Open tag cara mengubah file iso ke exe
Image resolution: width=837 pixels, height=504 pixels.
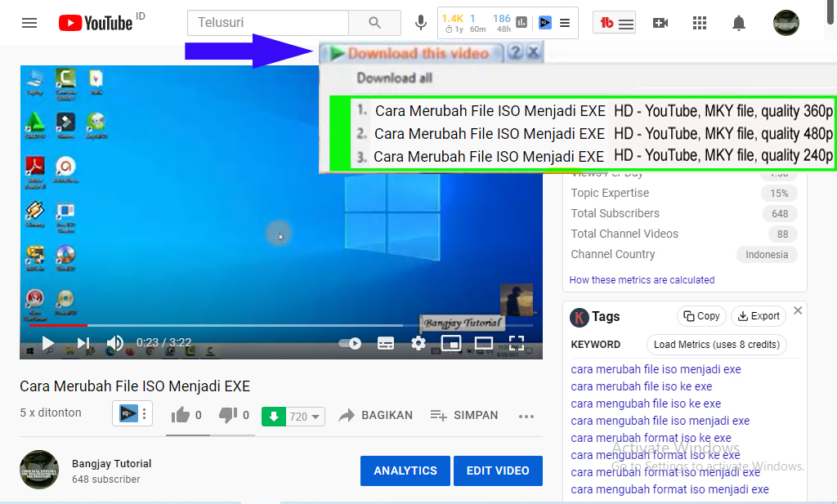646,404
